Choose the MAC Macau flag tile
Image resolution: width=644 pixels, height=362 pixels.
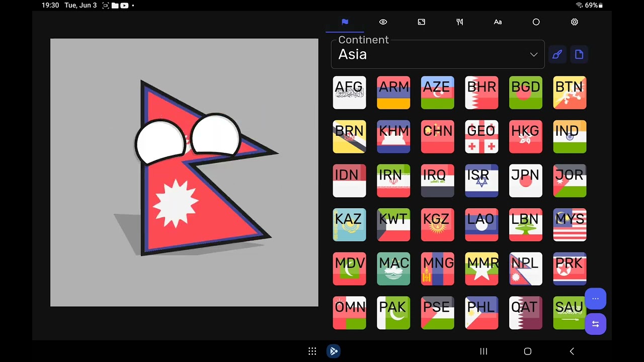click(393, 269)
